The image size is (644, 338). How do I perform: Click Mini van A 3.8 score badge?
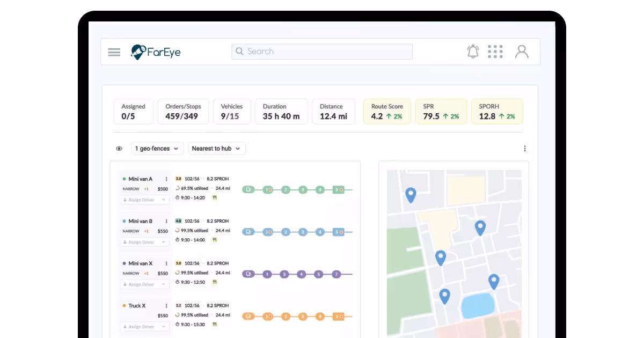pyautogui.click(x=178, y=179)
